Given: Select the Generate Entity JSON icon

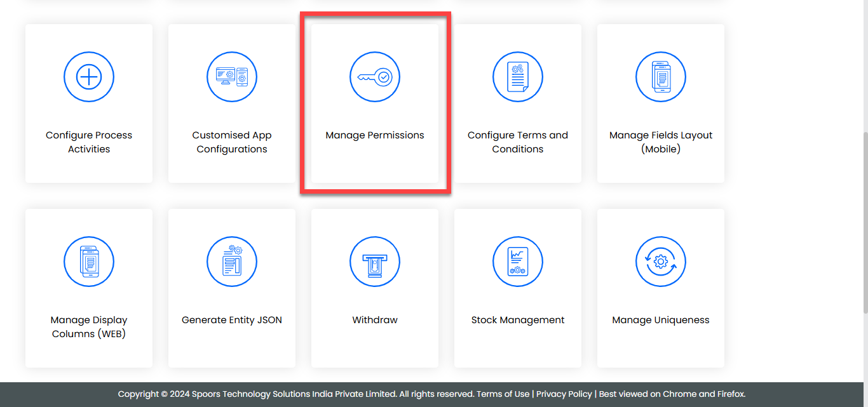Looking at the screenshot, I should (232, 262).
